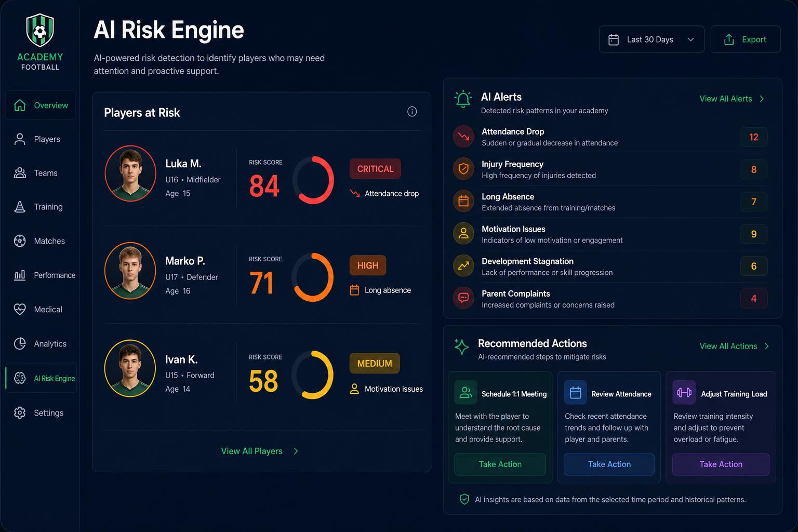Viewport: 798px width, 532px height.
Task: Click the Development Stagnation count 6
Action: [754, 266]
